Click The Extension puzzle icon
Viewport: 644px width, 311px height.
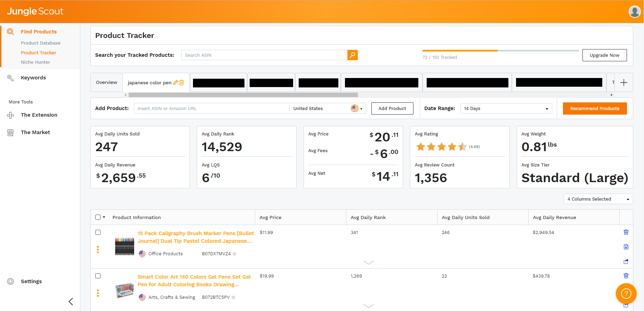click(x=10, y=115)
